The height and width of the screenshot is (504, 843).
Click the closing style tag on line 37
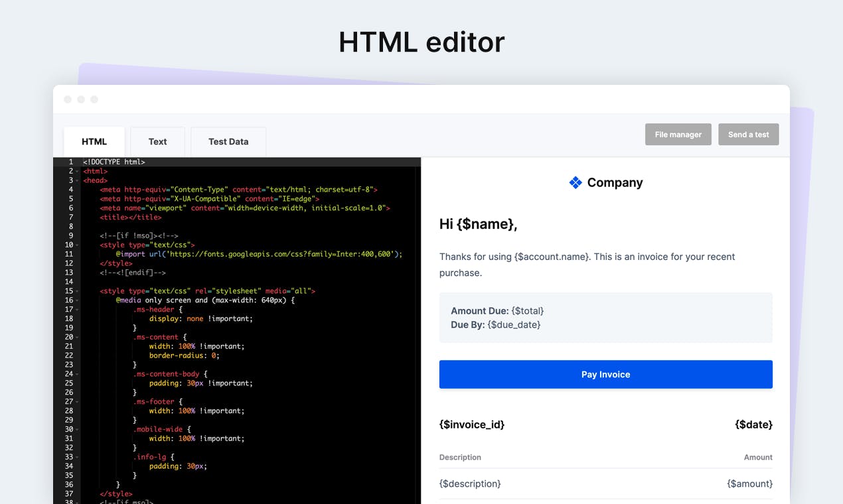click(116, 494)
